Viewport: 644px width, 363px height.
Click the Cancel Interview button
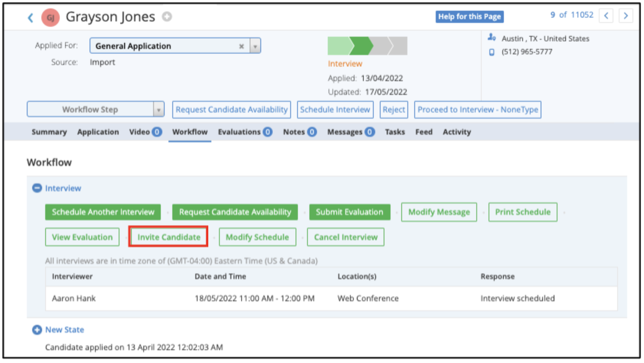(x=346, y=237)
